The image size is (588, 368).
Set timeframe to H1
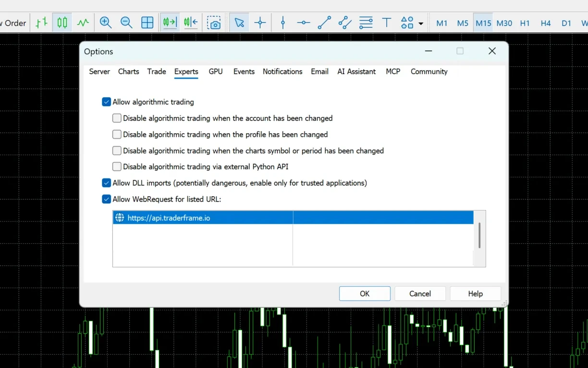[525, 23]
